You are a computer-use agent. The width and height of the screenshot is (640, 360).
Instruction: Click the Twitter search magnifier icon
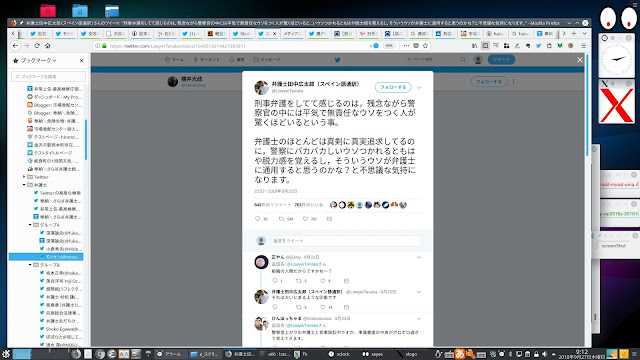coord(463,60)
